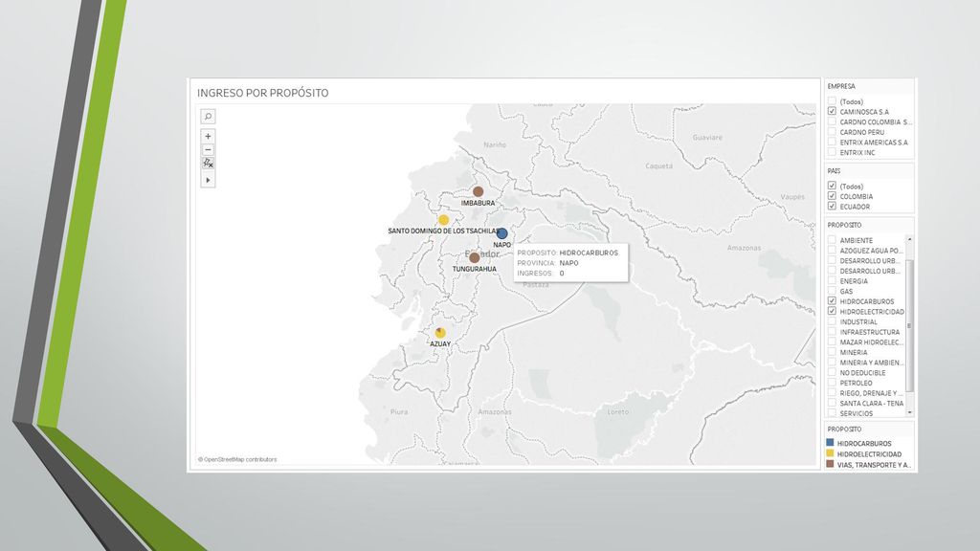Click the TUNGURAHUA province label
Screen dimensions: 980x551
[x=475, y=269]
